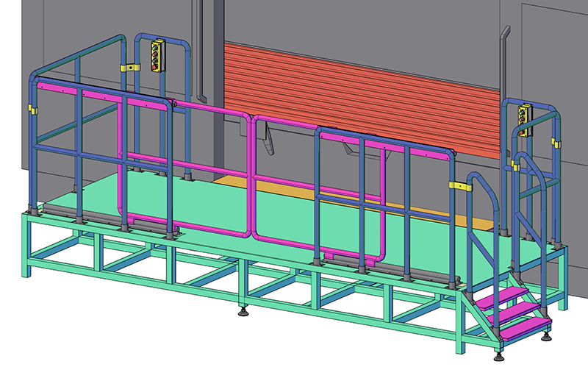Select the gray downpipe left of shutter
Image resolution: width=588 pixels, height=367 pixels.
click(x=198, y=51)
